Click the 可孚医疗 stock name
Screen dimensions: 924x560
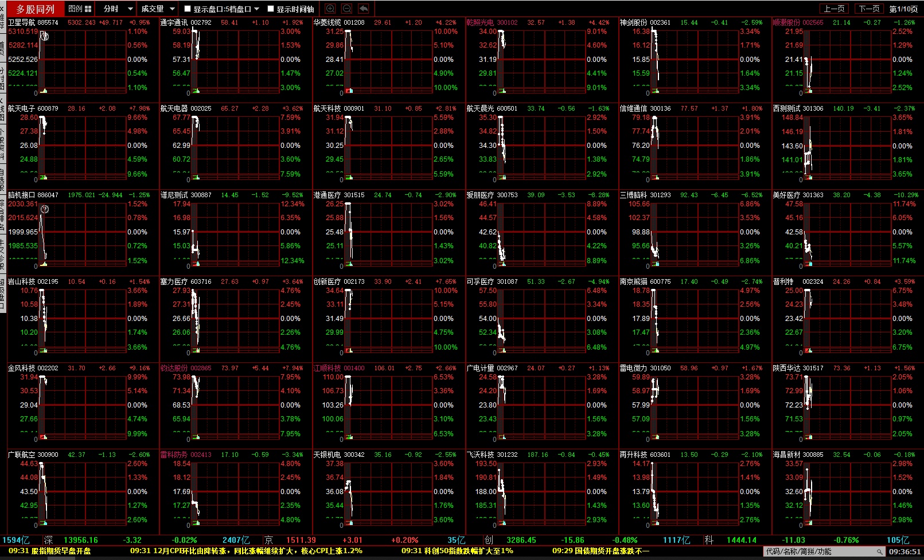(x=480, y=281)
